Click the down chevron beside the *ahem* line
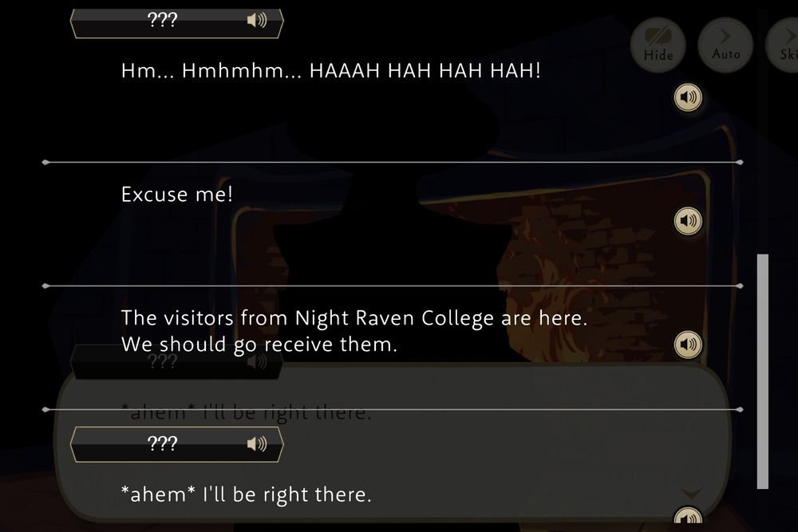798x532 pixels. [692, 493]
